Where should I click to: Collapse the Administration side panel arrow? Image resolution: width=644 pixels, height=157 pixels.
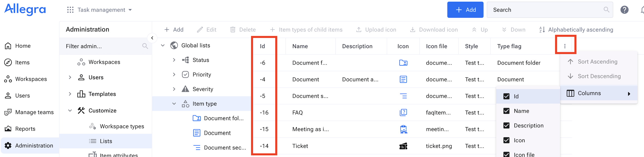(x=152, y=38)
